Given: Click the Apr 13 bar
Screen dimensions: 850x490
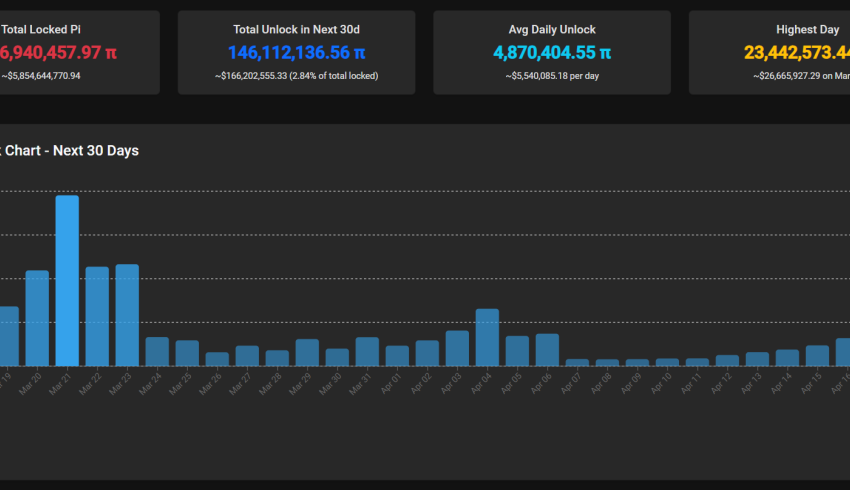Looking at the screenshot, I should tap(757, 359).
